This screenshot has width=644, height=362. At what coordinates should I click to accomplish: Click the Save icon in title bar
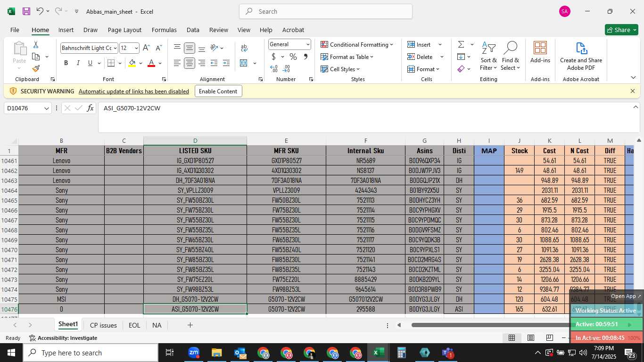26,11
